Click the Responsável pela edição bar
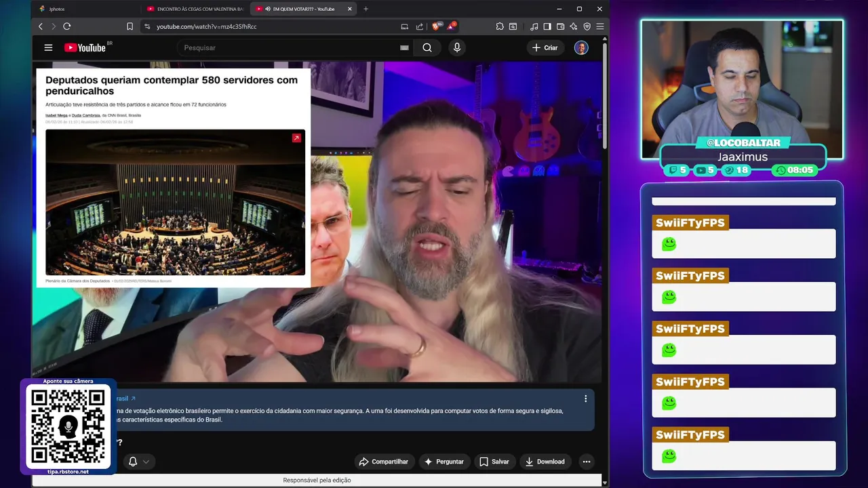This screenshot has width=868, height=488. 317,480
